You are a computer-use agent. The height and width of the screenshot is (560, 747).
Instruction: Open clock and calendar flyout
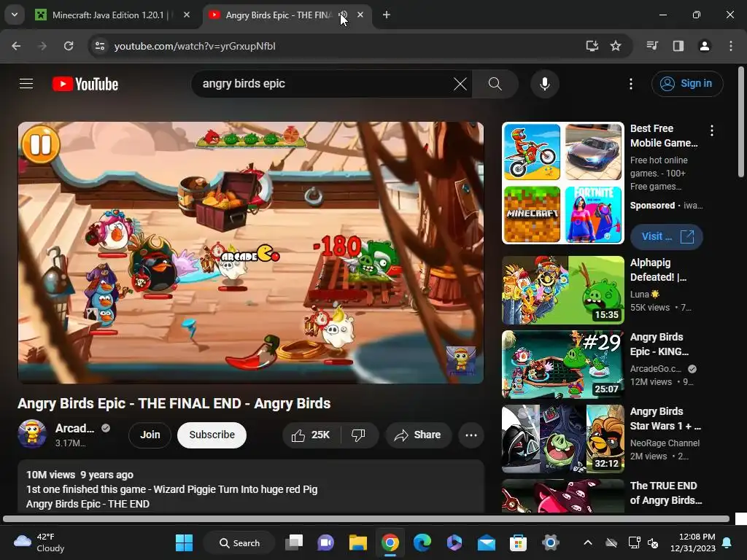[x=693, y=542]
